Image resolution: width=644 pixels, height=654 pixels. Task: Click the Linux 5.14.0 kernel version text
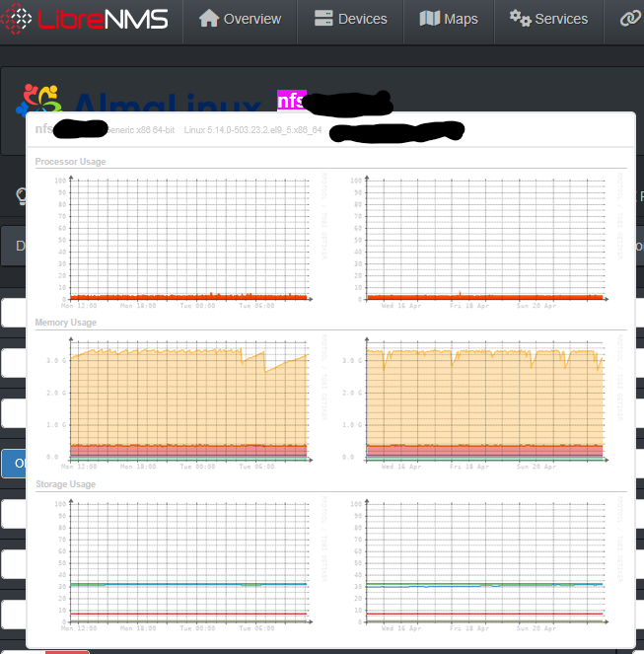tap(252, 130)
